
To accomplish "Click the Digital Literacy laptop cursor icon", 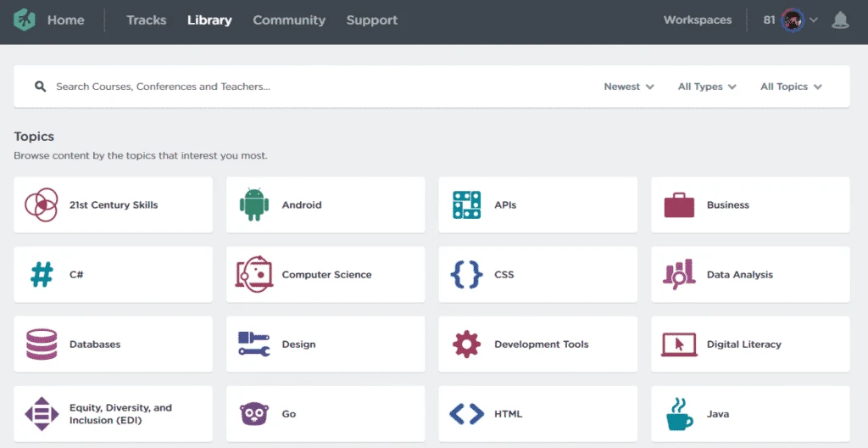I will point(679,344).
